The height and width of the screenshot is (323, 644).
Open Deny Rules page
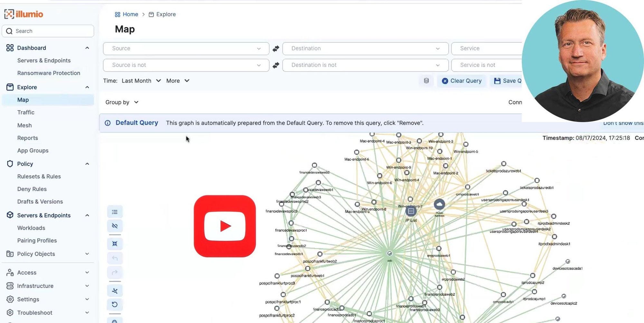click(x=32, y=189)
